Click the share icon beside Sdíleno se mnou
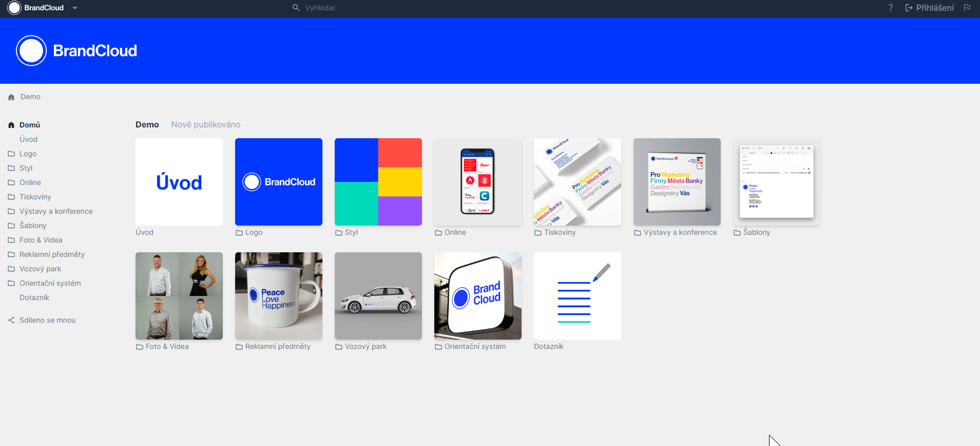 coord(11,320)
